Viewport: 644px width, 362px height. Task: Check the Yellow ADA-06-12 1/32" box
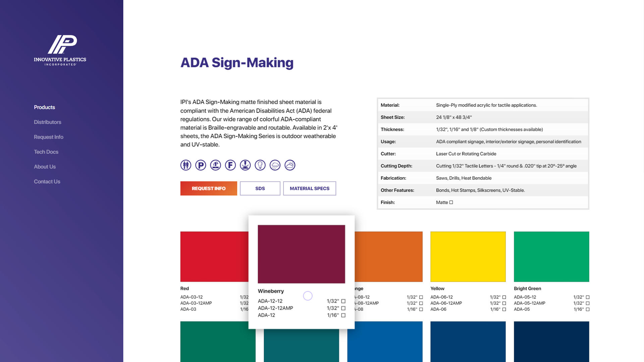click(x=504, y=297)
